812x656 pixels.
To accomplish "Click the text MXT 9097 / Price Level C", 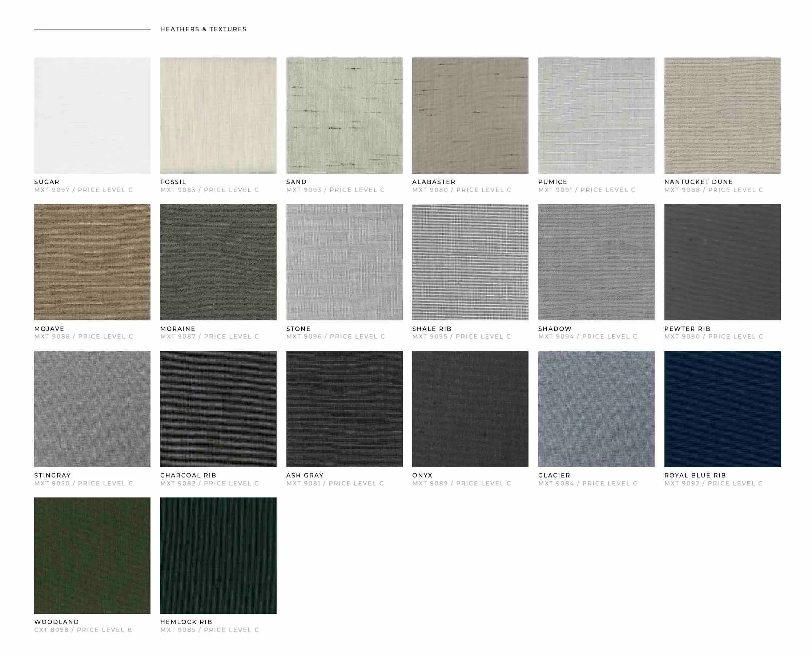I will coord(84,190).
